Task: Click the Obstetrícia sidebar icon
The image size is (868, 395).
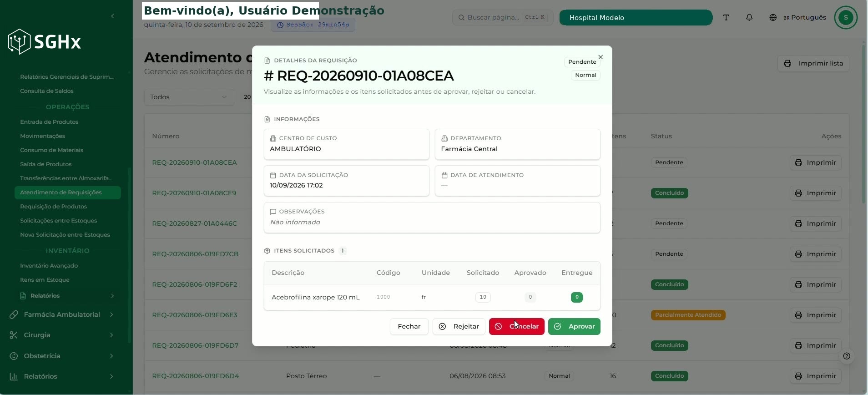Action: (14, 356)
